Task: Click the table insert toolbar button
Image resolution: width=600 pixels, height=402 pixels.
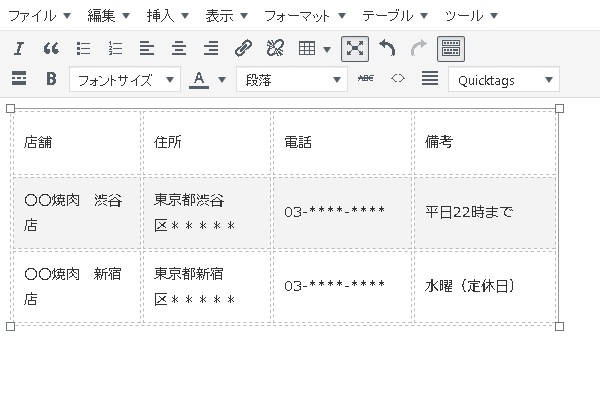Action: click(x=314, y=48)
